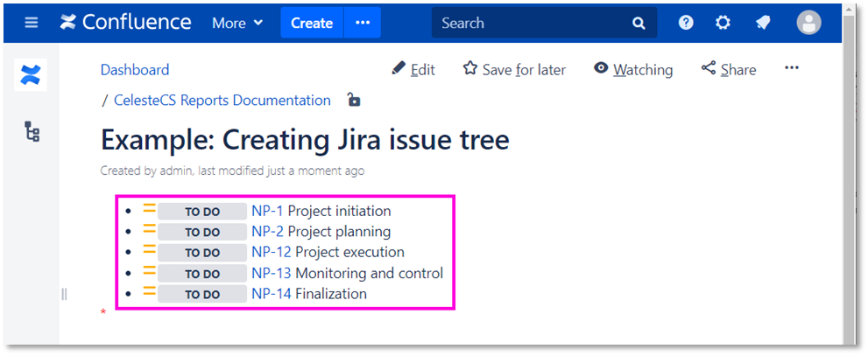Click the page title heading
The image size is (868, 356).
305,140
